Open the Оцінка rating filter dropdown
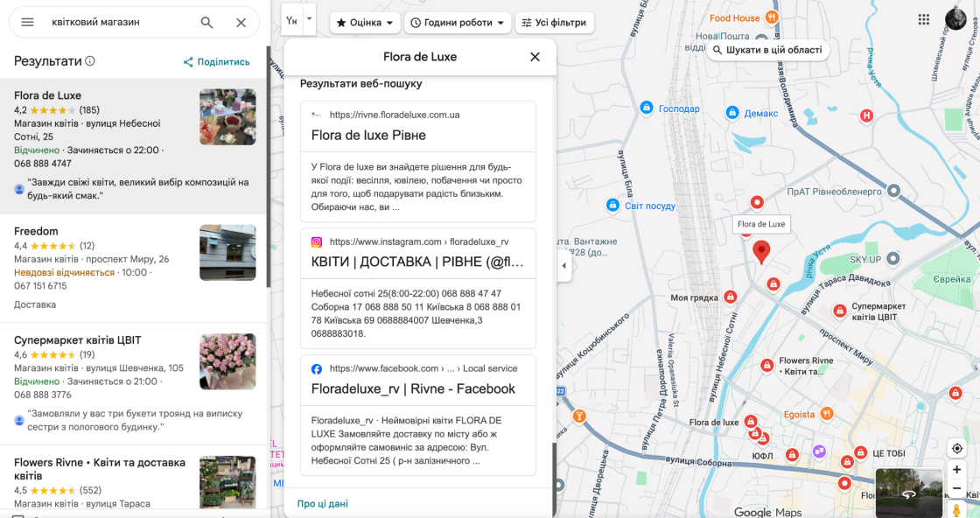This screenshot has height=518, width=980. 365,23
